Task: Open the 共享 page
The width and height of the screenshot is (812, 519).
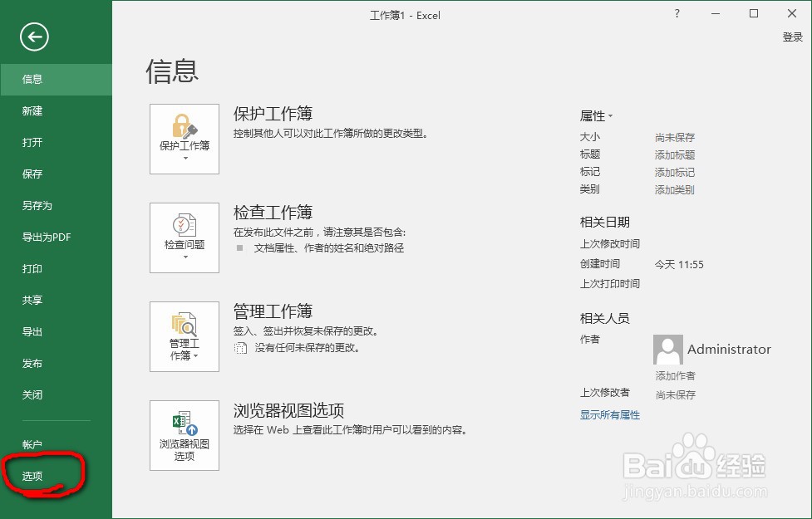Action: [x=56, y=300]
